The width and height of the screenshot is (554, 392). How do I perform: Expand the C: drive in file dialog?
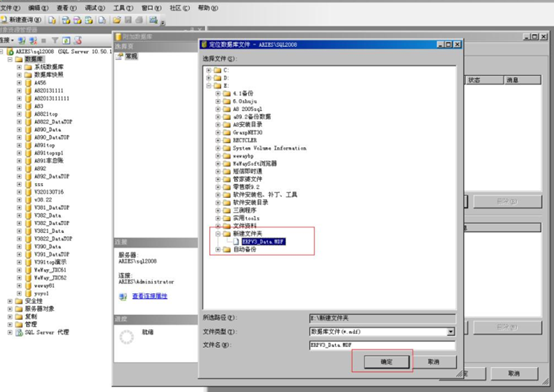[x=209, y=70]
